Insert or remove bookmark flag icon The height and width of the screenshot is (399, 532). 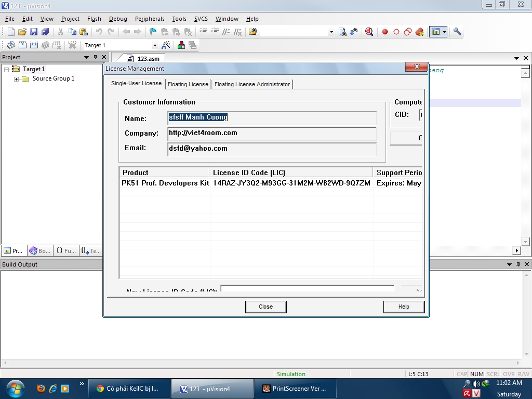153,32
